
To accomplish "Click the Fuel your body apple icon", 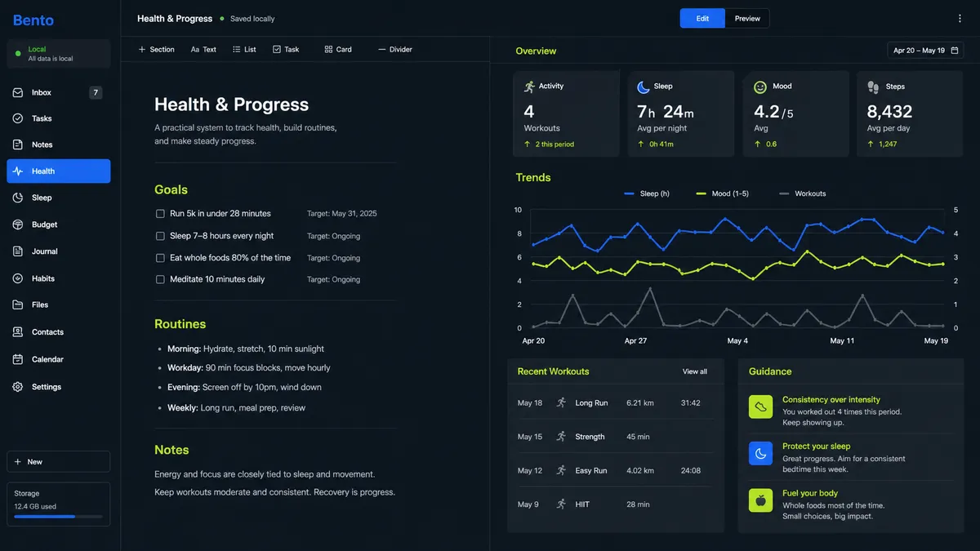I will coord(760,500).
